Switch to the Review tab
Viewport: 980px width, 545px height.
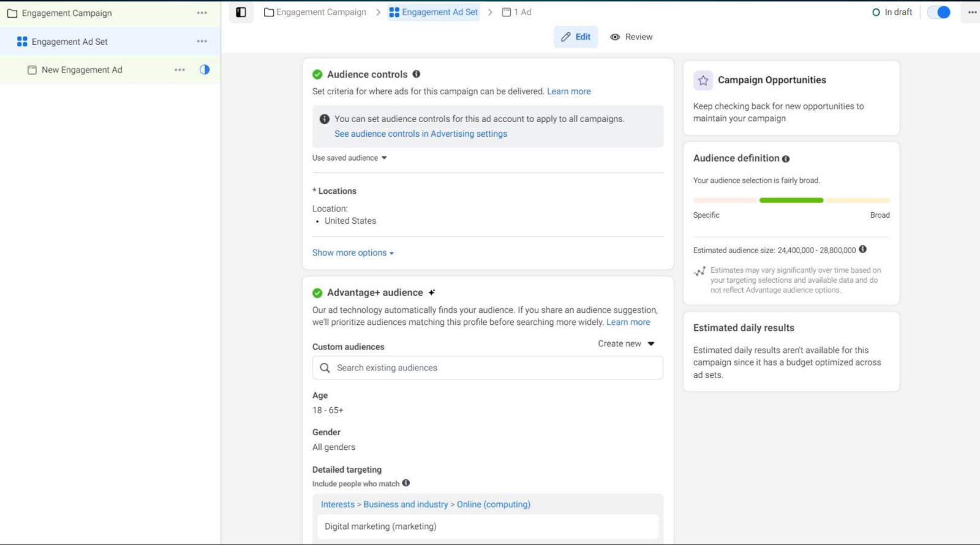[x=631, y=37]
